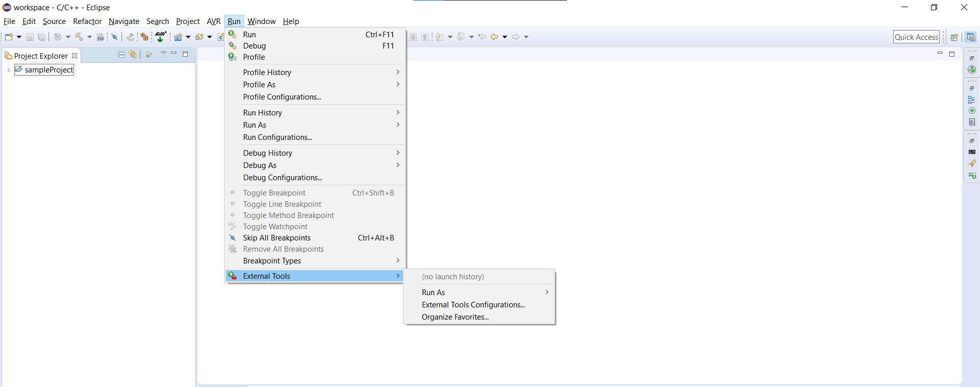Choose Debug with F11 shortcut in Run menu
The image size is (980, 387).
pyautogui.click(x=315, y=46)
